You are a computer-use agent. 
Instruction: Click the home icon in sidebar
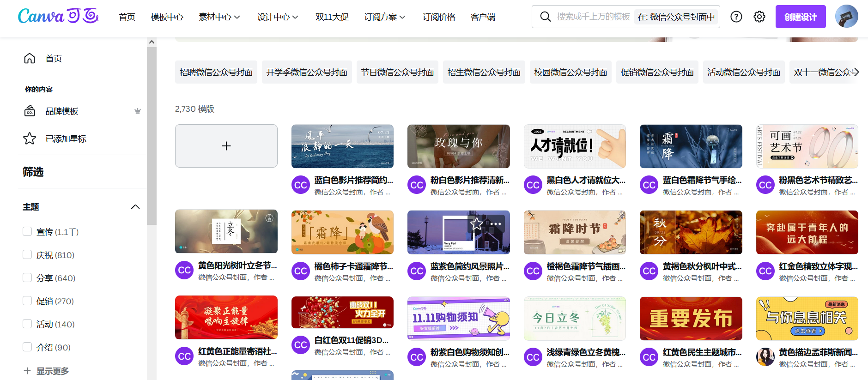point(30,58)
